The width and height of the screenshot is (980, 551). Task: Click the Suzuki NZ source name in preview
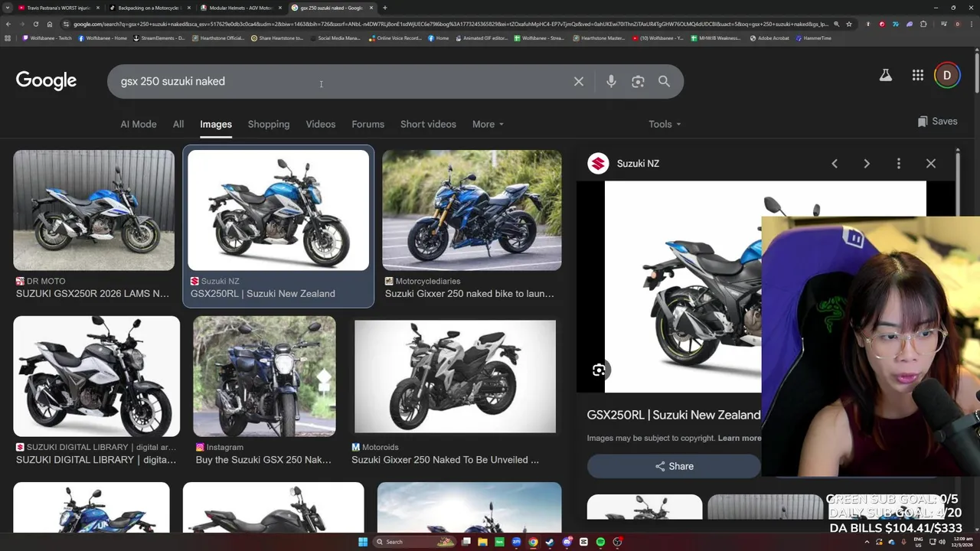coord(638,163)
